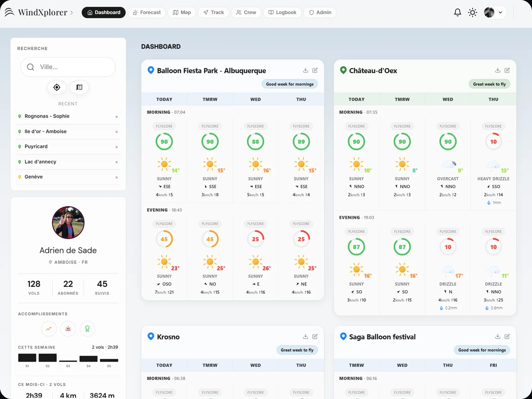Select the Dashboard tab

point(104,13)
